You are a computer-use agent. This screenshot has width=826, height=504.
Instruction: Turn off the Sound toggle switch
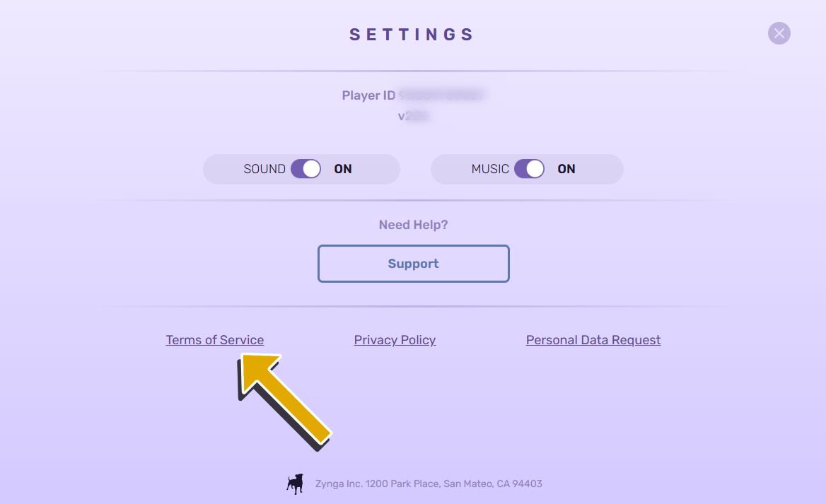(306, 169)
